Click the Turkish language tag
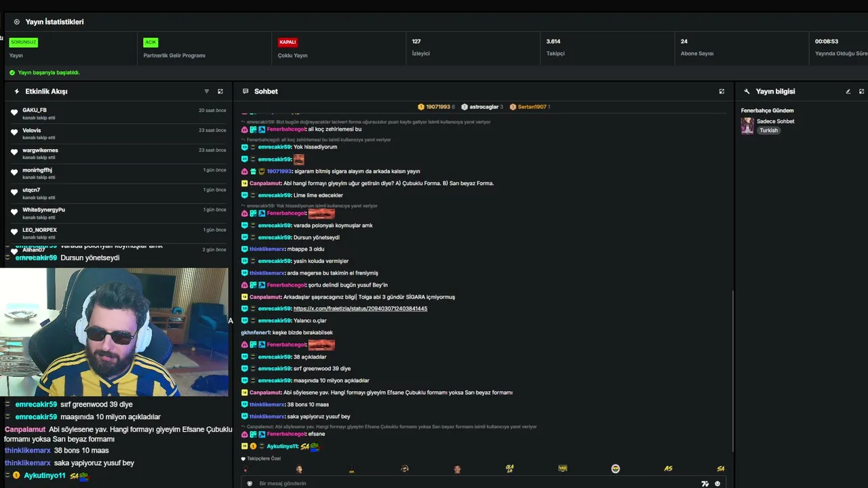The image size is (868, 488). (x=768, y=131)
